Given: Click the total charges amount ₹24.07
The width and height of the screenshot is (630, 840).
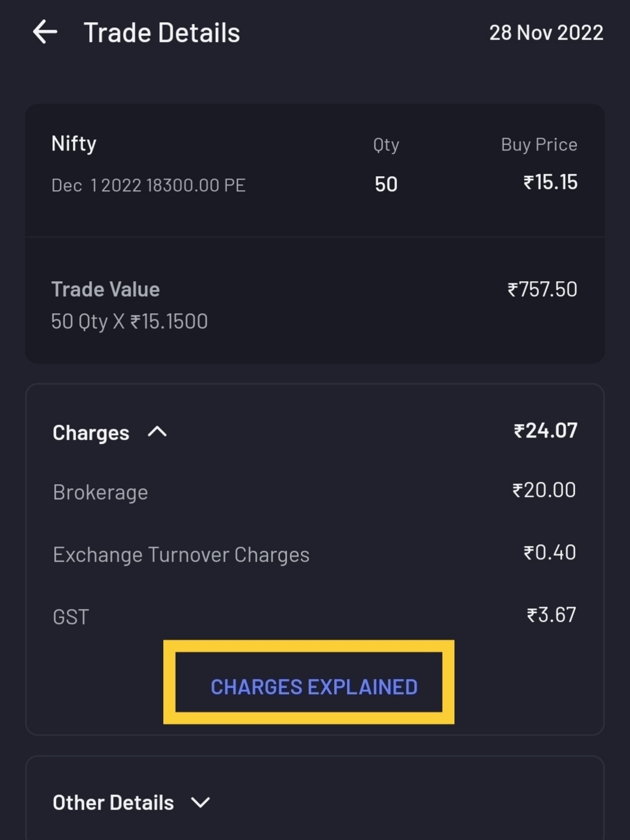Looking at the screenshot, I should [545, 430].
